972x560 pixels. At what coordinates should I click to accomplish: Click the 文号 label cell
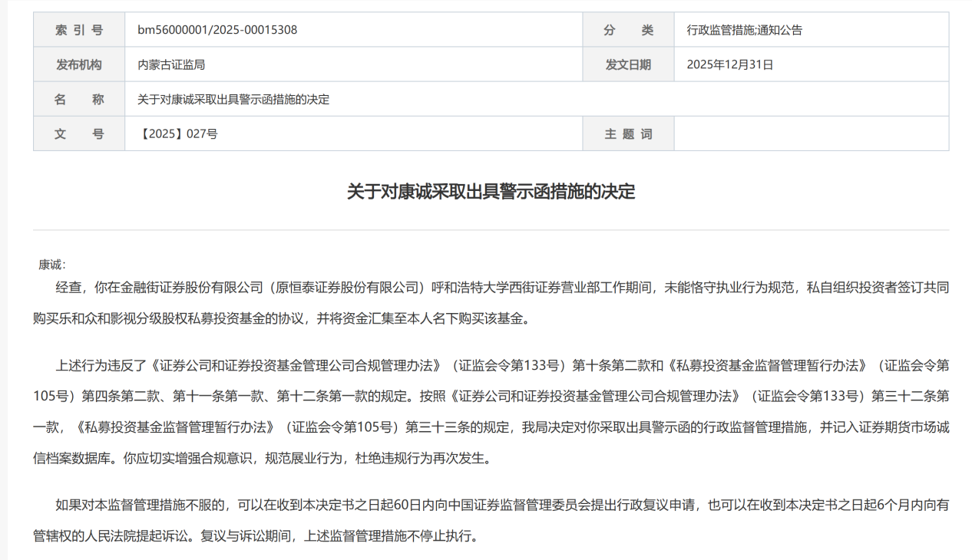click(79, 133)
